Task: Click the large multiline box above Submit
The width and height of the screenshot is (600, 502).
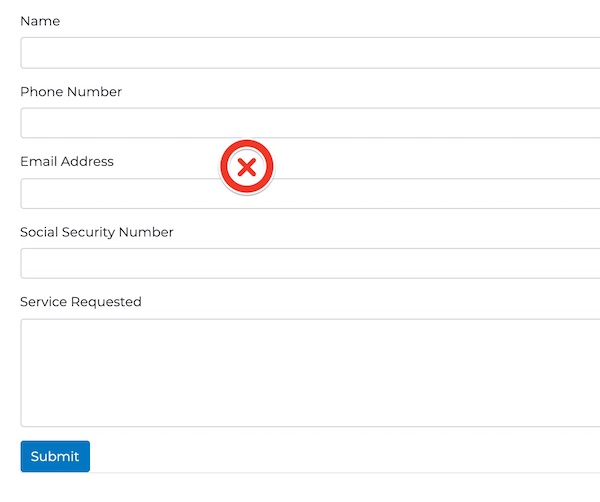Action: pyautogui.click(x=310, y=373)
